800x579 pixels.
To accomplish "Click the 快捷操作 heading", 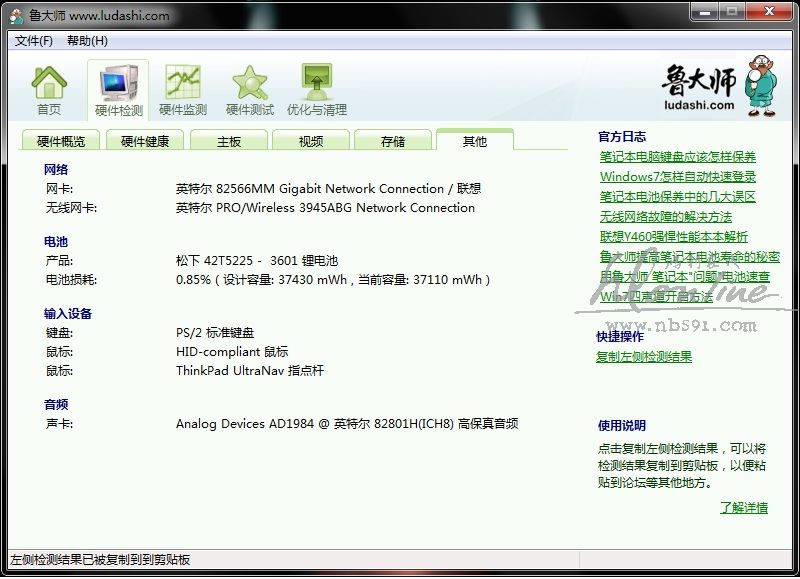I will [x=620, y=336].
